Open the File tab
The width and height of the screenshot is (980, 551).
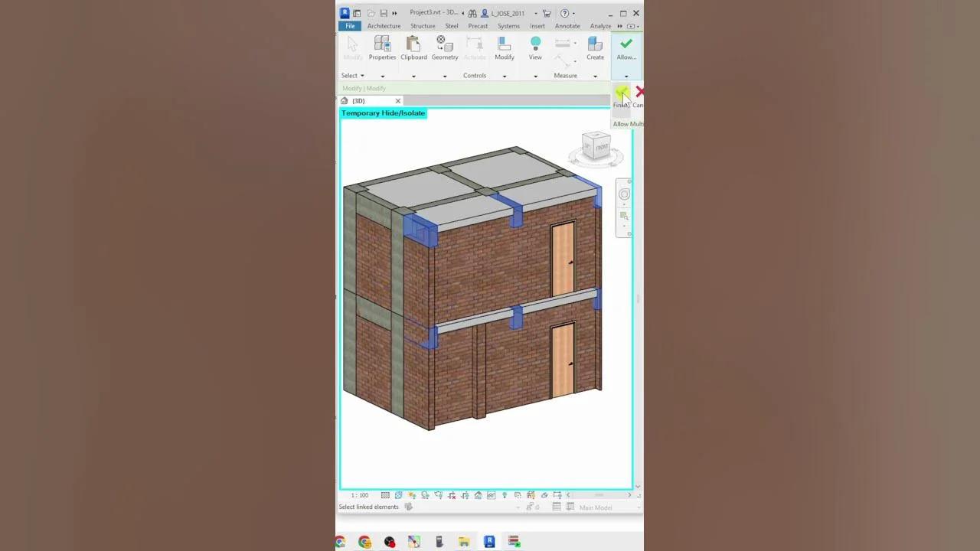pos(350,26)
